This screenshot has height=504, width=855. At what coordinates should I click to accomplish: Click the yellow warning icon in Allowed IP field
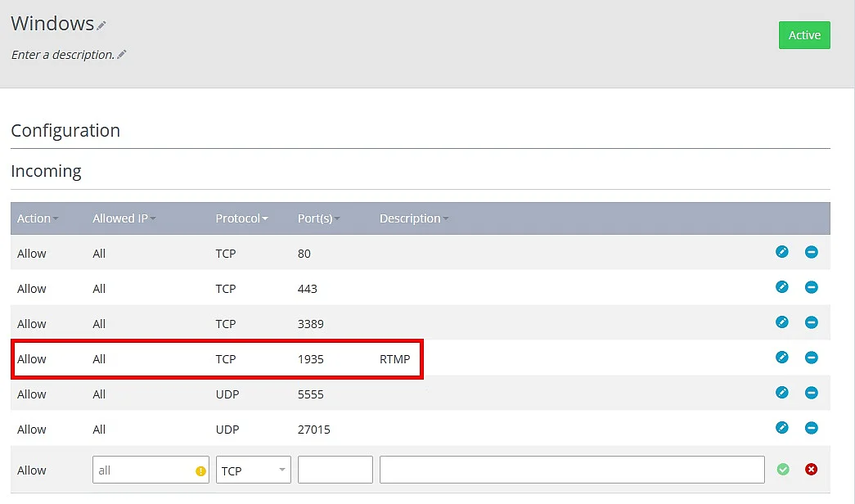(200, 470)
